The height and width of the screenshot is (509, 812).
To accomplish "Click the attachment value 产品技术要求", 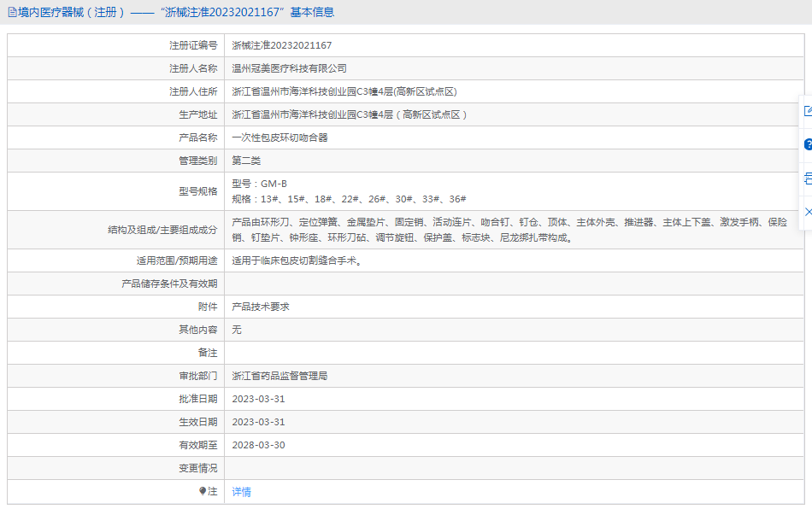I will click(x=261, y=307).
